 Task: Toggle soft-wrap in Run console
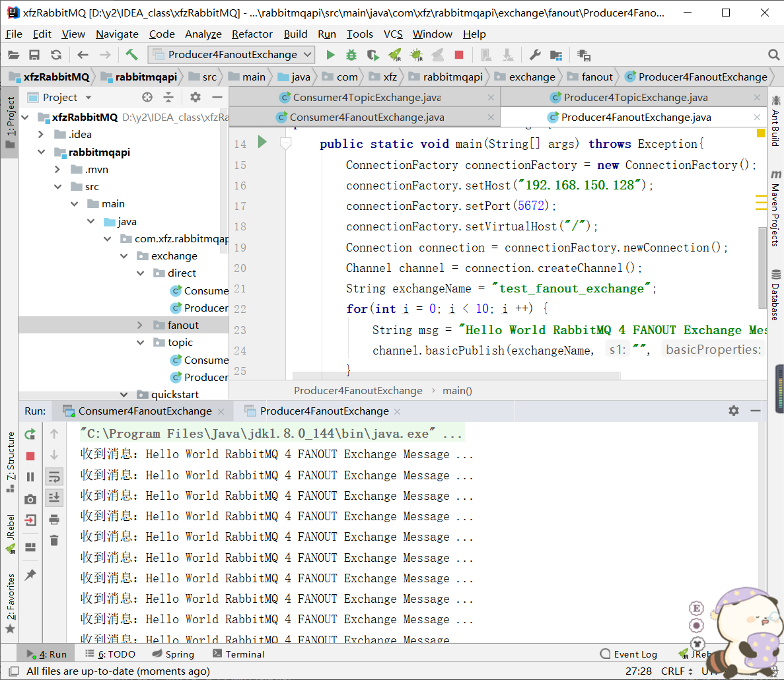click(x=55, y=477)
